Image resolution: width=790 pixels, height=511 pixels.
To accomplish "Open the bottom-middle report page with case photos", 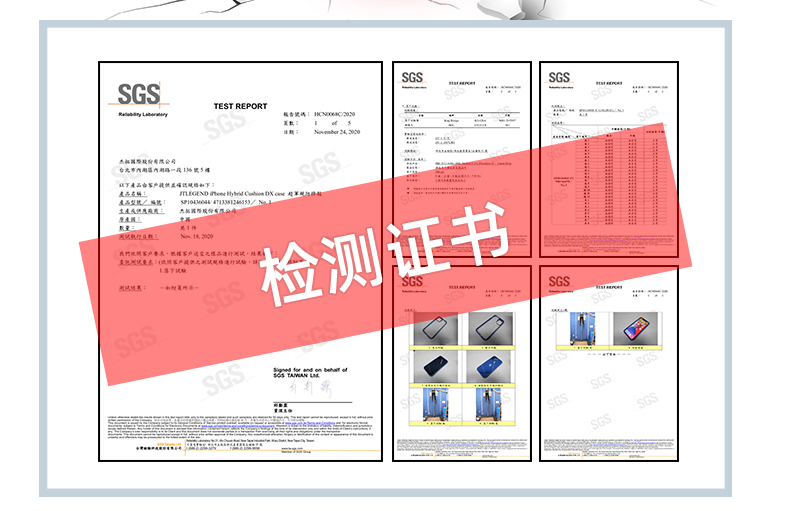I will coord(462,364).
